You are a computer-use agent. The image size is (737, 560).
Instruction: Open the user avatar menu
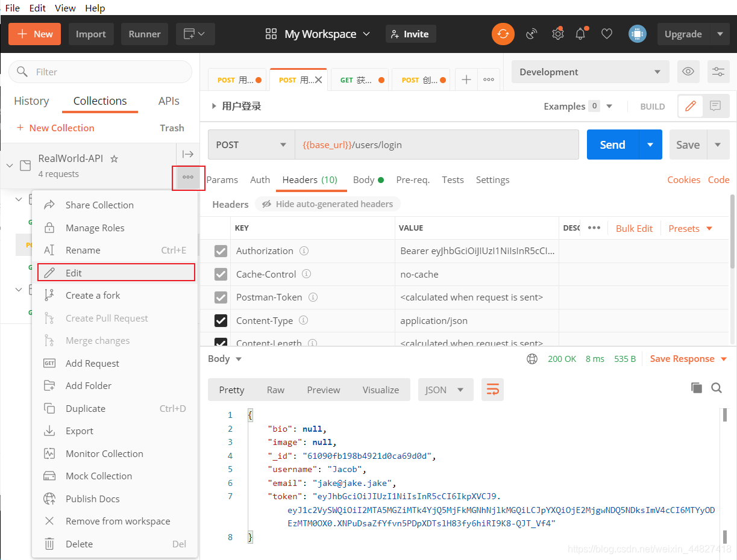637,34
